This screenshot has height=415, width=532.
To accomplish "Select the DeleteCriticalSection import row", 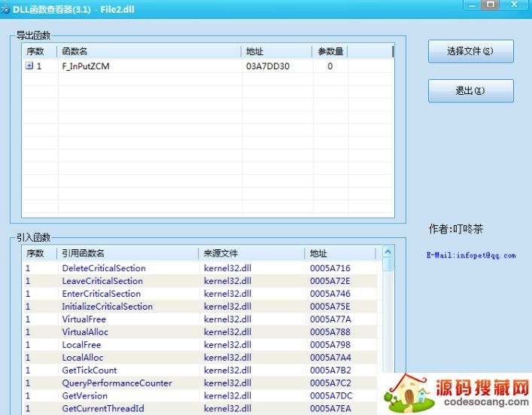I will 104,268.
